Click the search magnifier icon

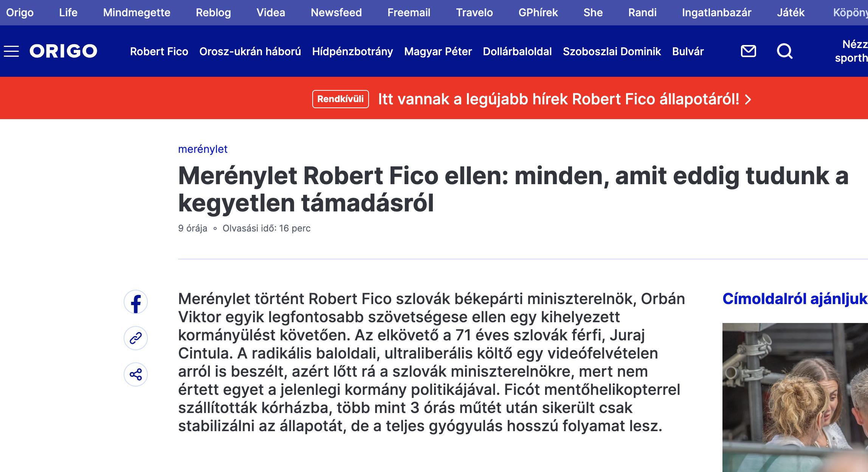tap(784, 51)
